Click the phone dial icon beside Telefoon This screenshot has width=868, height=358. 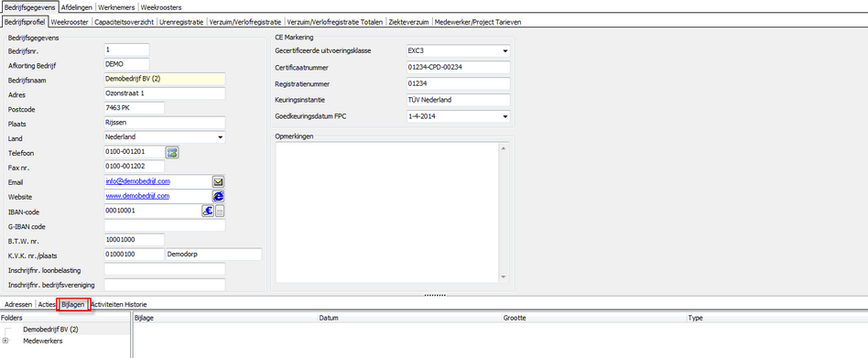(x=173, y=153)
